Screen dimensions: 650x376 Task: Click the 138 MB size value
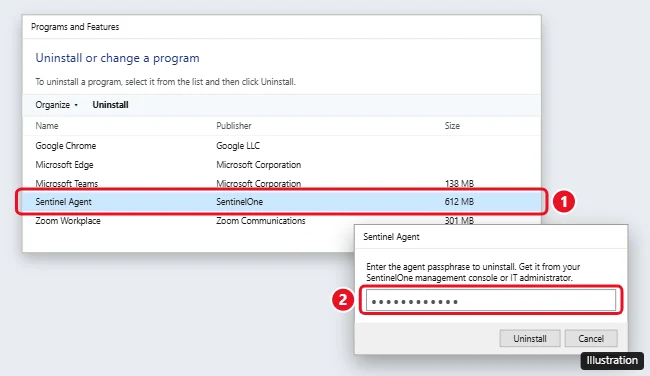459,184
